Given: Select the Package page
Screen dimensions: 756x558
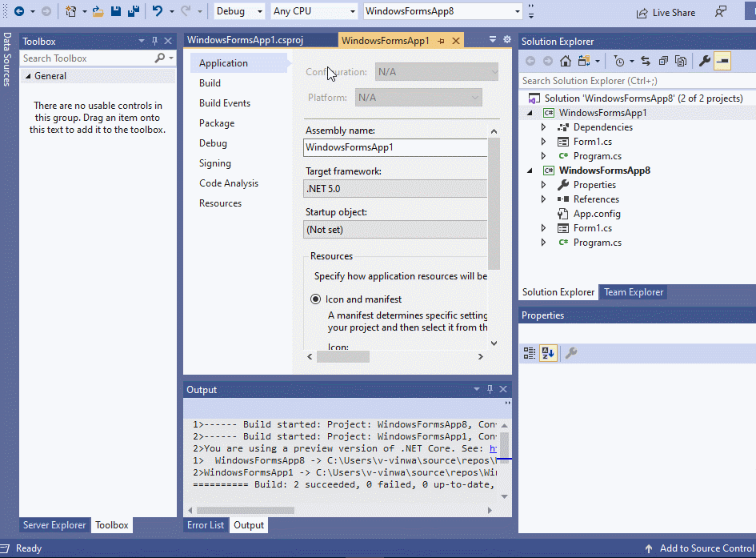Looking at the screenshot, I should pyautogui.click(x=217, y=123).
